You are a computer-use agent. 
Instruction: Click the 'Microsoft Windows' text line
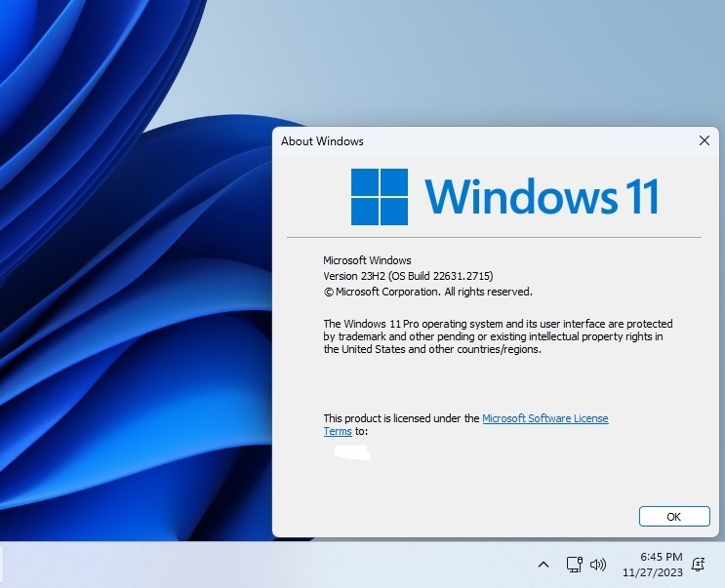point(367,260)
